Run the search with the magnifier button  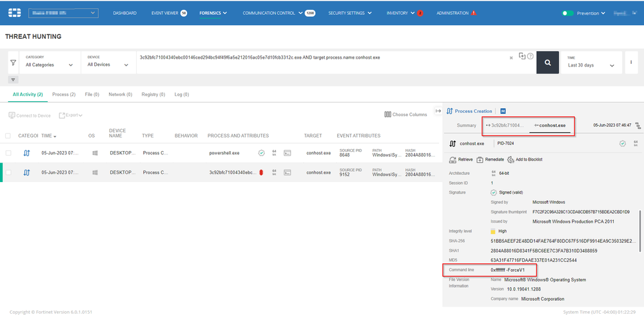pos(547,63)
